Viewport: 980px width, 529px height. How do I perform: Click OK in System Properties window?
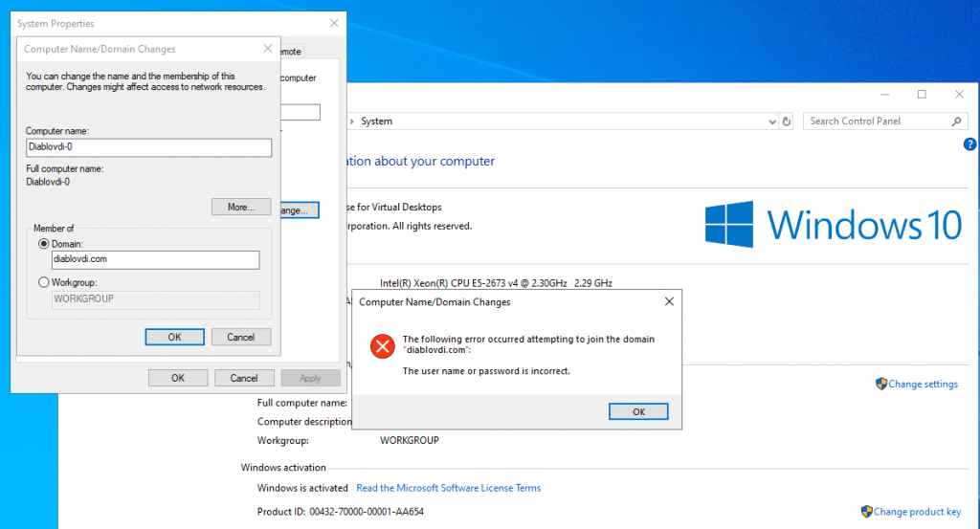click(178, 378)
